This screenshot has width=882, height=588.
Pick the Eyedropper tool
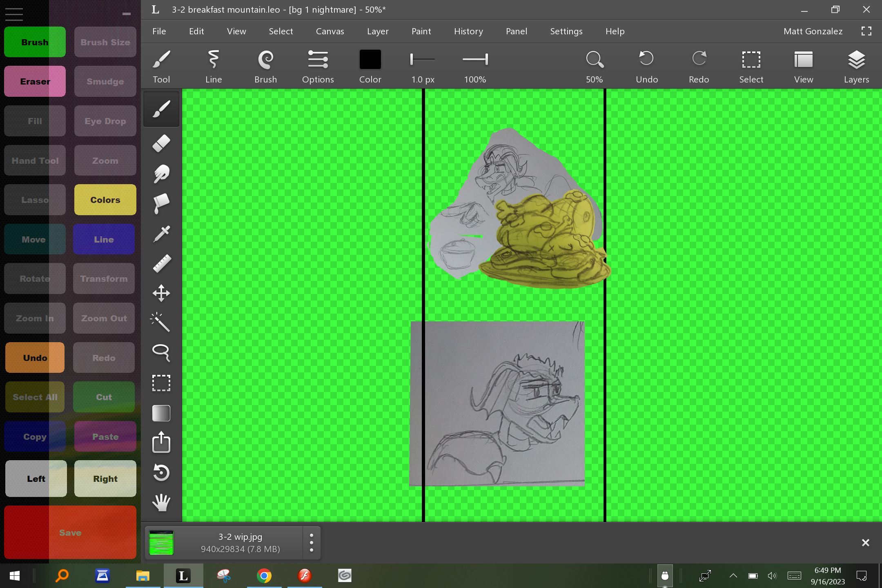[161, 234]
